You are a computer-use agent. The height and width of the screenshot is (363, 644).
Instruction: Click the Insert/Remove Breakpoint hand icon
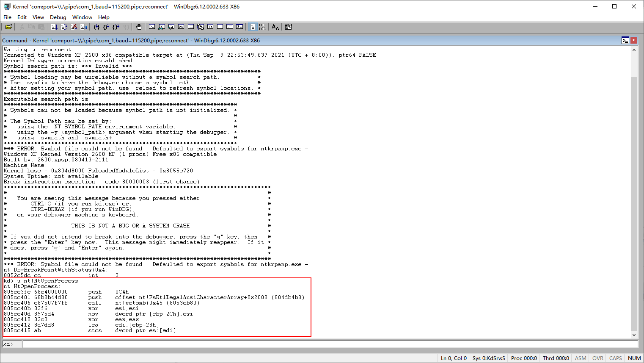point(138,27)
